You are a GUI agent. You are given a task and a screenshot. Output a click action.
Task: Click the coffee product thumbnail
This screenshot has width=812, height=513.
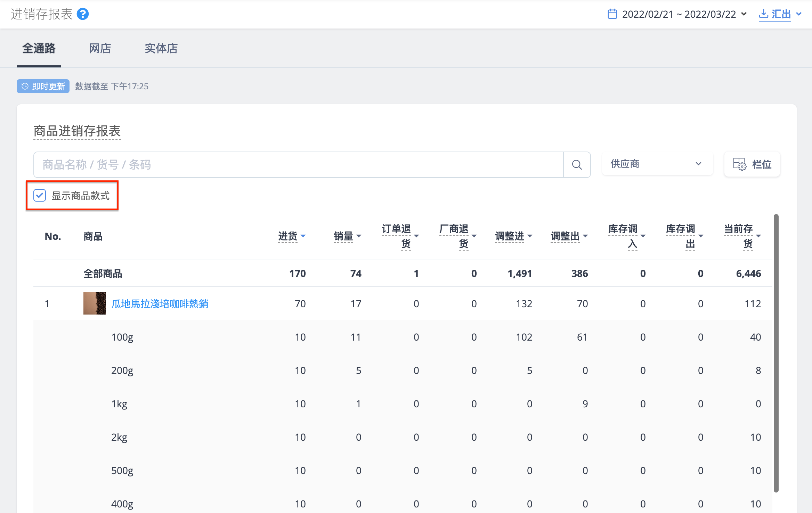click(94, 303)
